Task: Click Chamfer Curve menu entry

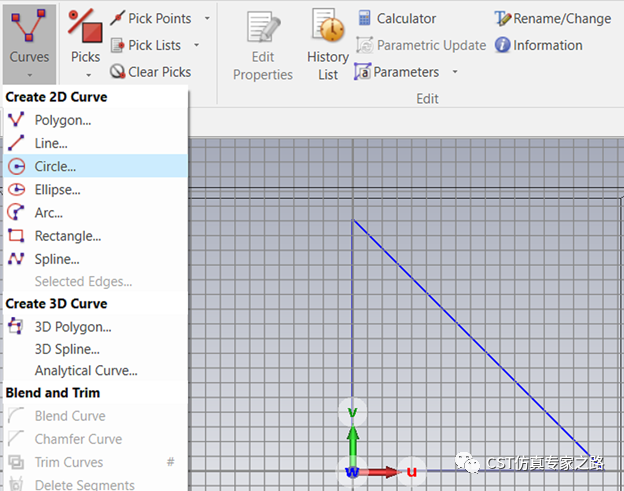Action: (x=96, y=439)
